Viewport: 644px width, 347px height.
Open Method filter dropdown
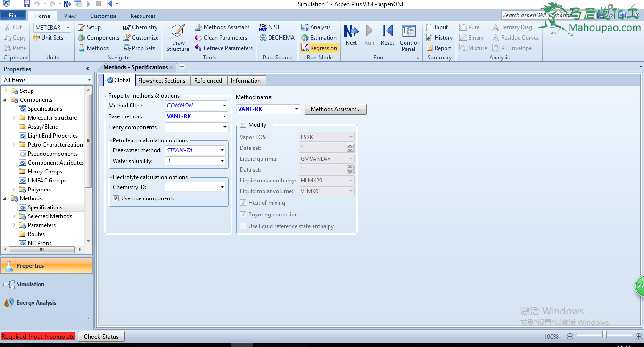(225, 106)
